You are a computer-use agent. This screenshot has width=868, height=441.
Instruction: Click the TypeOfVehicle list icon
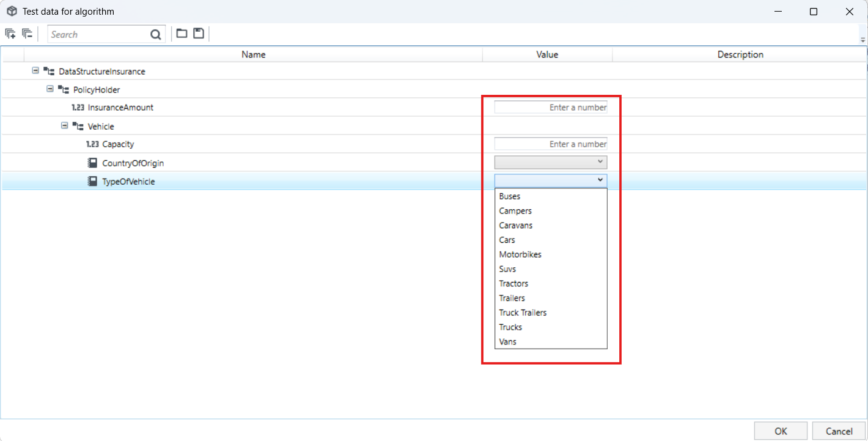pyautogui.click(x=92, y=182)
